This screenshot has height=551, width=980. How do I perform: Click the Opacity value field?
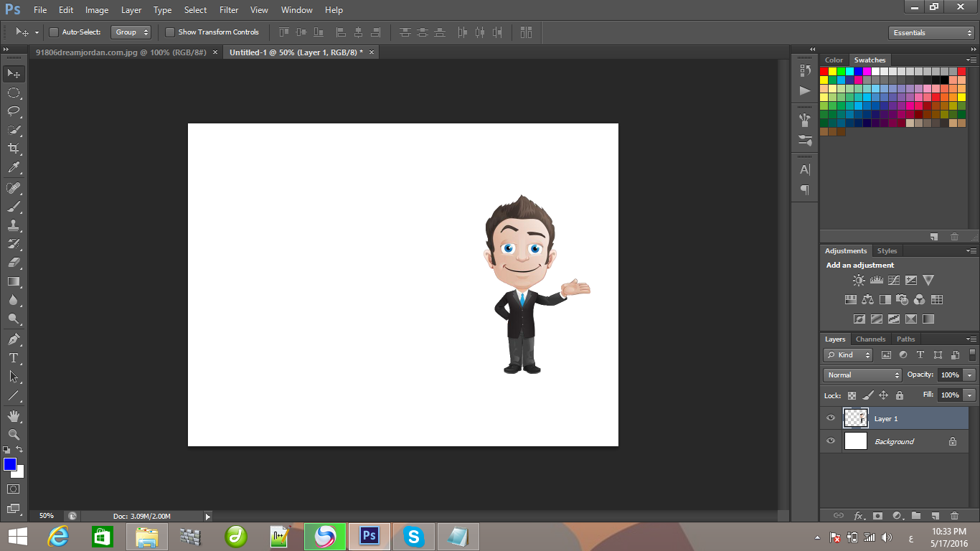(x=950, y=375)
